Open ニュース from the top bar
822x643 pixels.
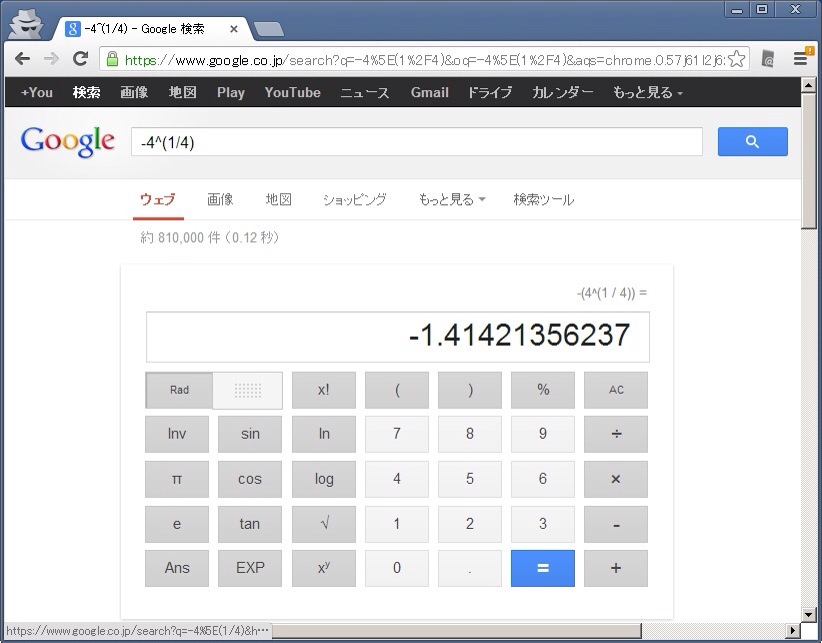pyautogui.click(x=365, y=93)
